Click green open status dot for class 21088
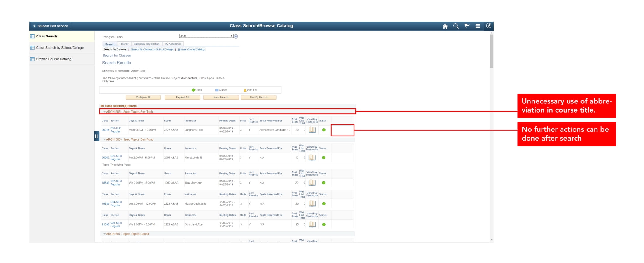This screenshot has height=263, width=644. 324,224
